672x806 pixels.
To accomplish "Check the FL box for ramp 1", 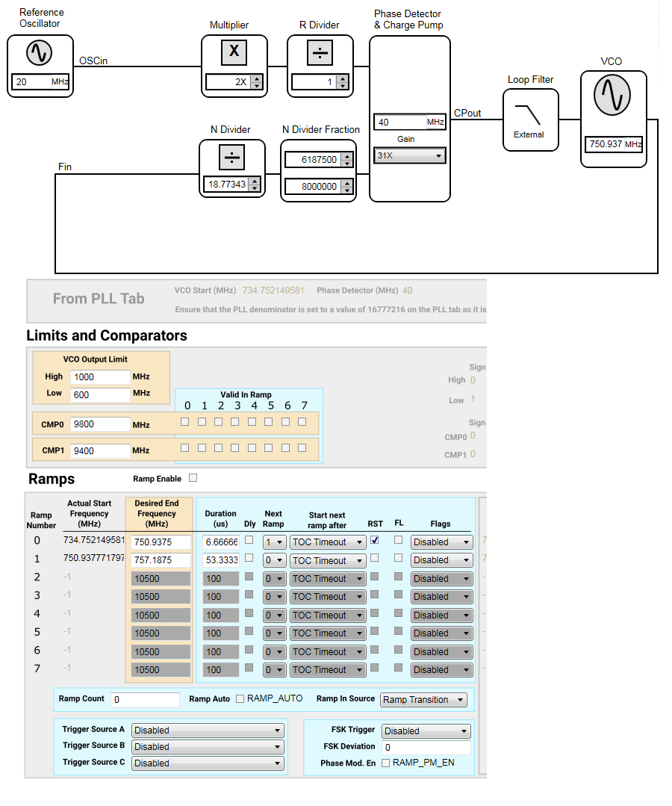I will (x=398, y=558).
